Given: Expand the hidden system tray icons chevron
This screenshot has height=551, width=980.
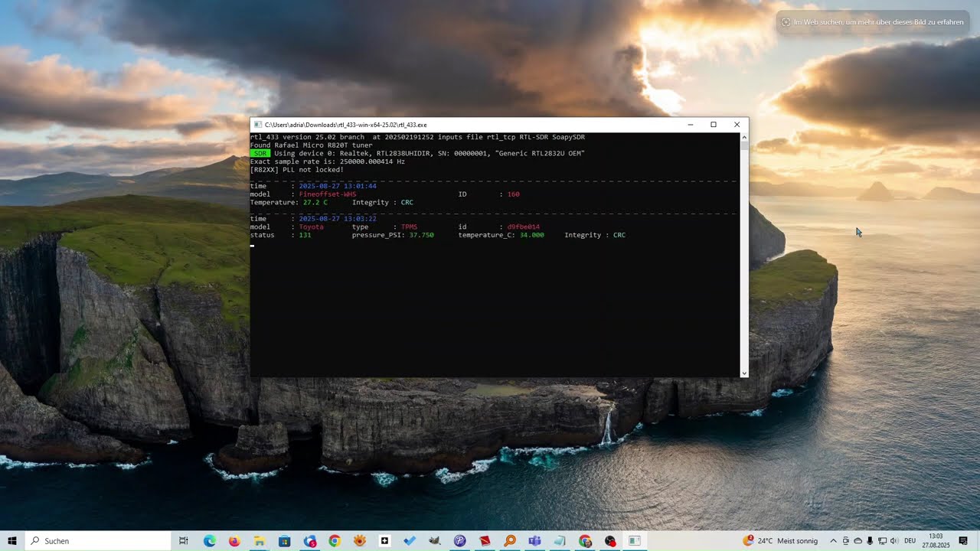Looking at the screenshot, I should coord(834,541).
